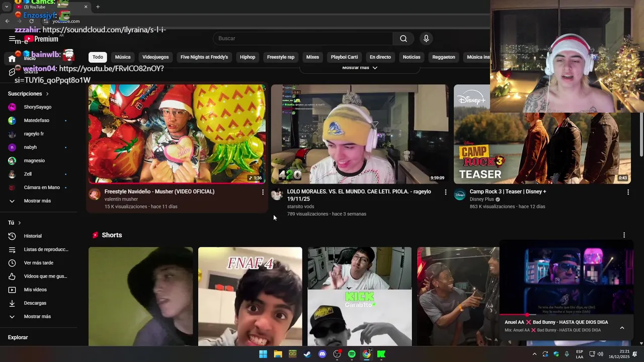The width and height of the screenshot is (644, 362).
Task: Select the Reggaeton filter chip
Action: (x=444, y=57)
